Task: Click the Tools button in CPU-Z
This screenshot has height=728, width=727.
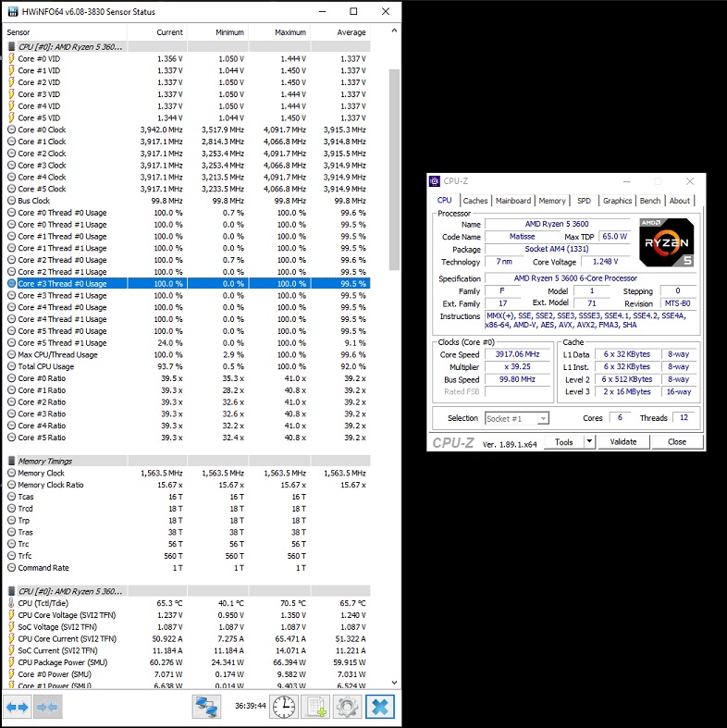Action: tap(563, 442)
